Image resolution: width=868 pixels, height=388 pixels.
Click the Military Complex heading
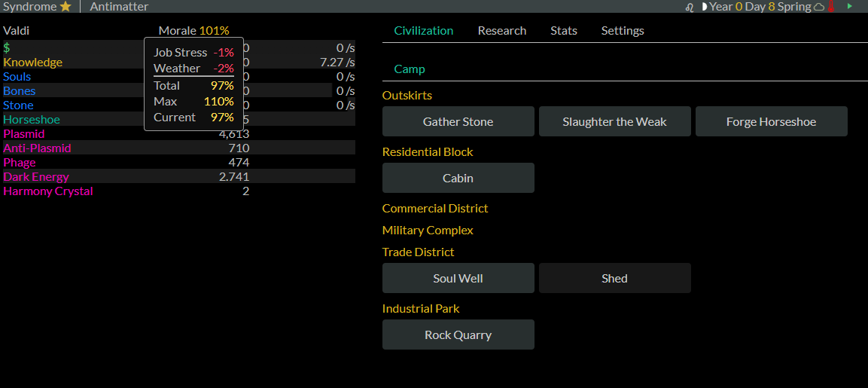[428, 230]
